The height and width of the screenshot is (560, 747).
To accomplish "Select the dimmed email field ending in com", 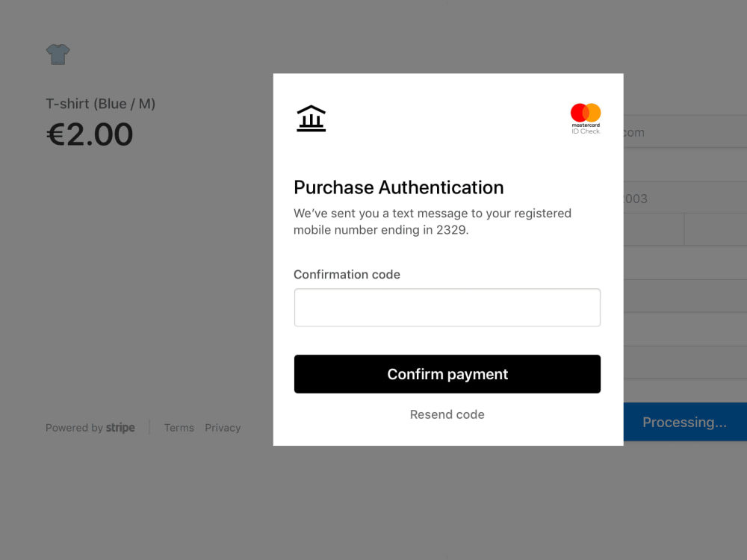I will (685, 131).
